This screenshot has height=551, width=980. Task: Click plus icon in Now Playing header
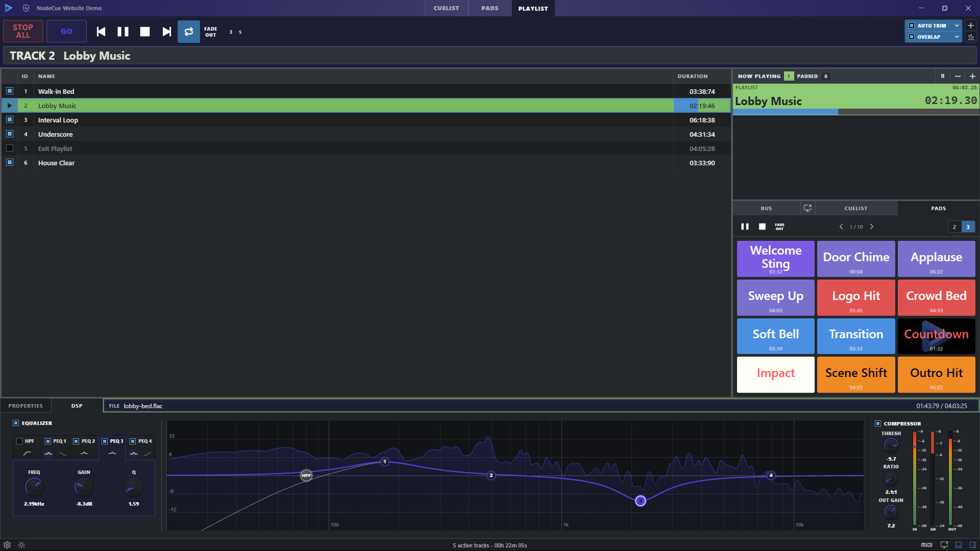972,76
